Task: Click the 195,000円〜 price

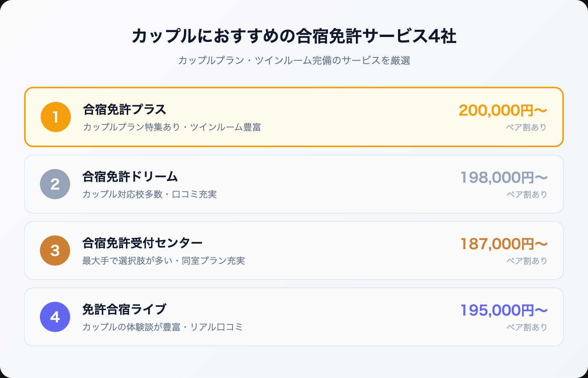Action: [x=504, y=310]
